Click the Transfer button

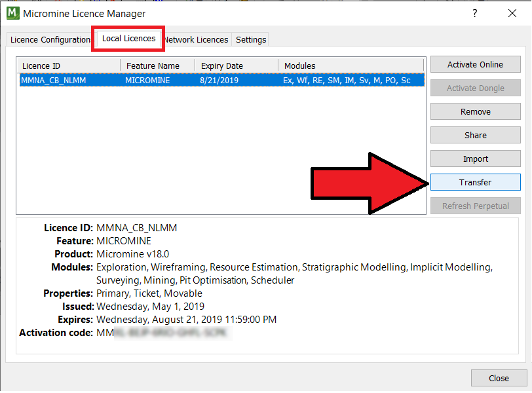(476, 183)
